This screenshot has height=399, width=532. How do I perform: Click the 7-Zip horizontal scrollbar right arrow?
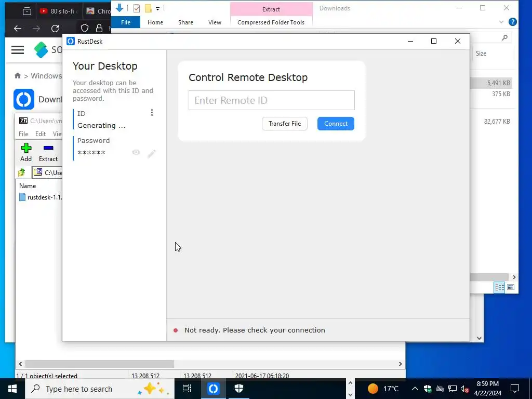(x=401, y=364)
